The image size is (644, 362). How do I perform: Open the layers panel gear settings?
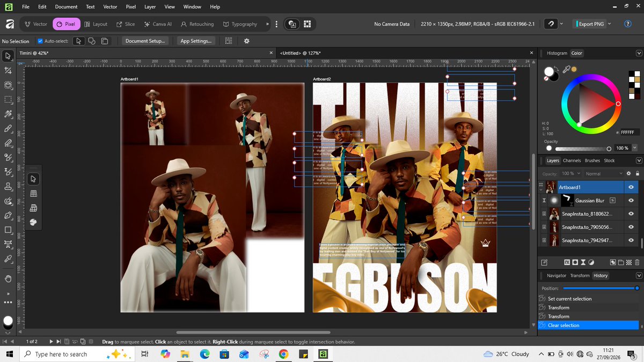click(x=629, y=173)
